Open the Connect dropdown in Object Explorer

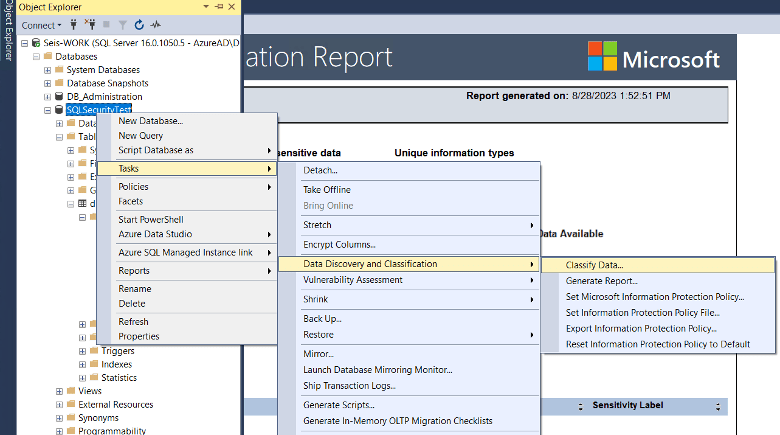(x=41, y=25)
